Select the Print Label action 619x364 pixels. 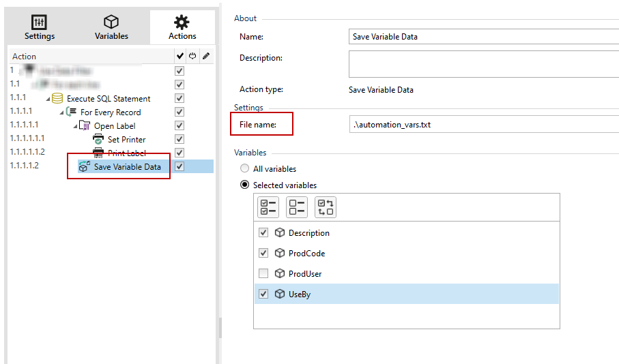(x=126, y=153)
